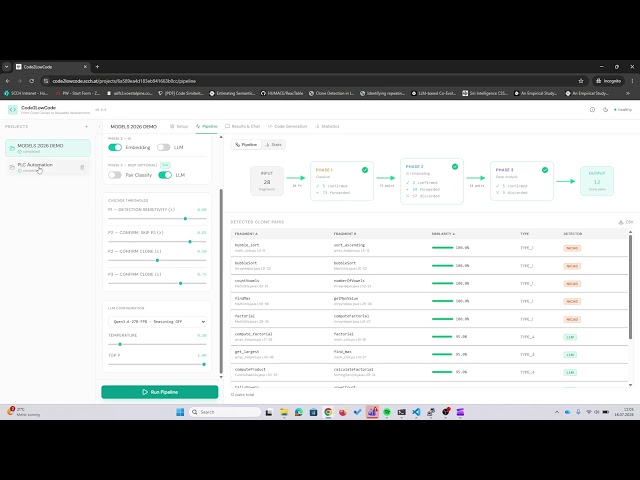This screenshot has width=640, height=480.
Task: Select the compute_factorial clone pair row
Action: point(429,337)
